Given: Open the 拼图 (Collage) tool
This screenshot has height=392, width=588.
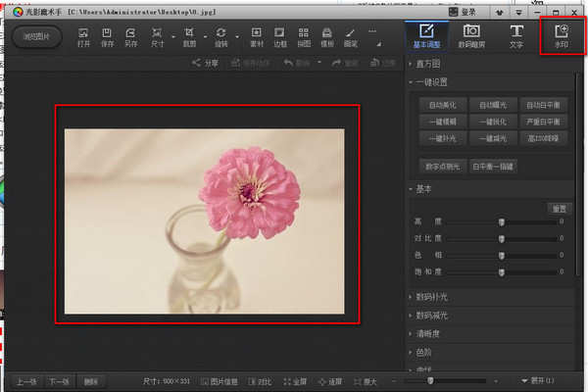Looking at the screenshot, I should click(x=304, y=37).
